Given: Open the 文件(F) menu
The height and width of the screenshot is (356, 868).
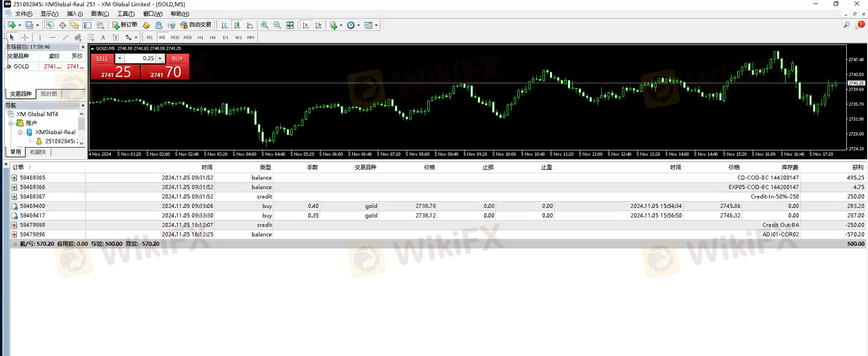Looking at the screenshot, I should coord(24,14).
